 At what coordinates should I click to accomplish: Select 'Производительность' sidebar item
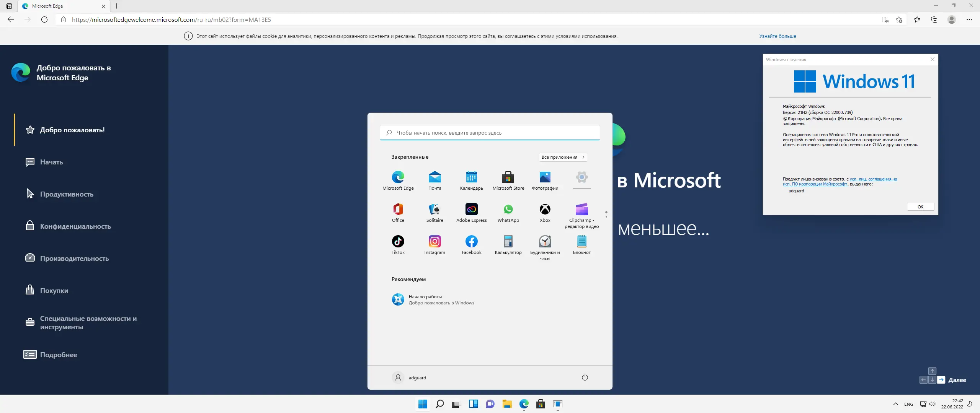[x=74, y=259]
